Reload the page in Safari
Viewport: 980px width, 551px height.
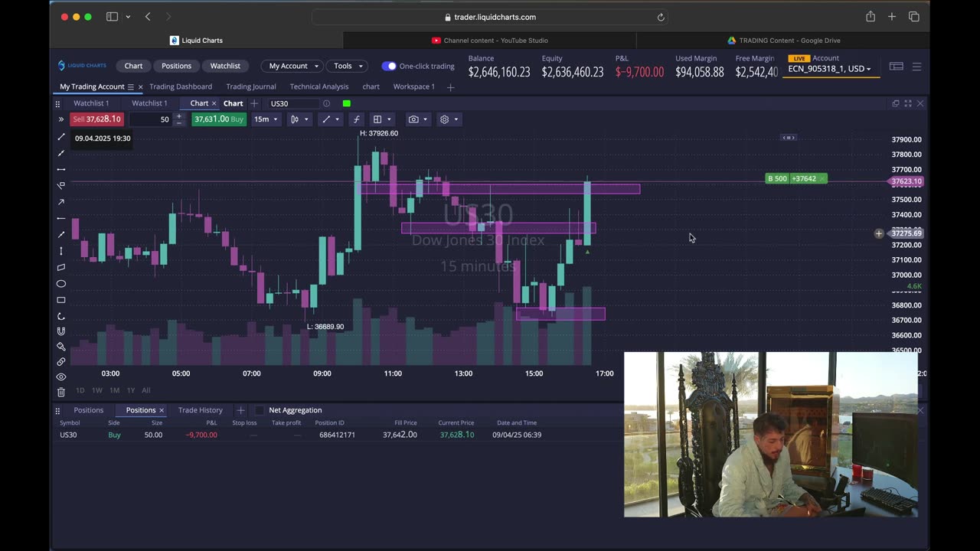pyautogui.click(x=661, y=17)
